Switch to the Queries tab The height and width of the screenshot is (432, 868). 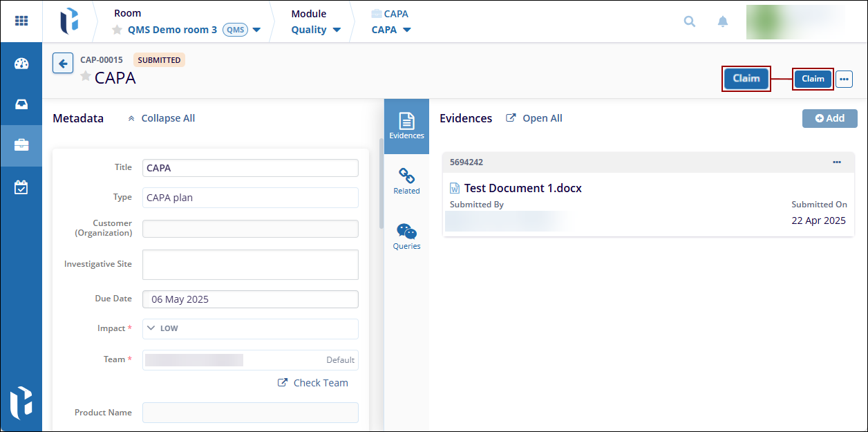[x=406, y=236]
